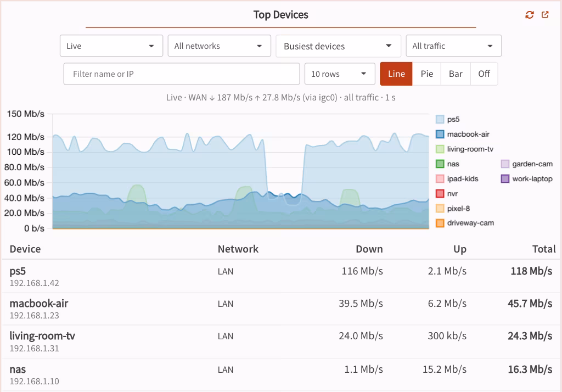
Task: Click the ps5 device name in table
Action: coord(18,271)
